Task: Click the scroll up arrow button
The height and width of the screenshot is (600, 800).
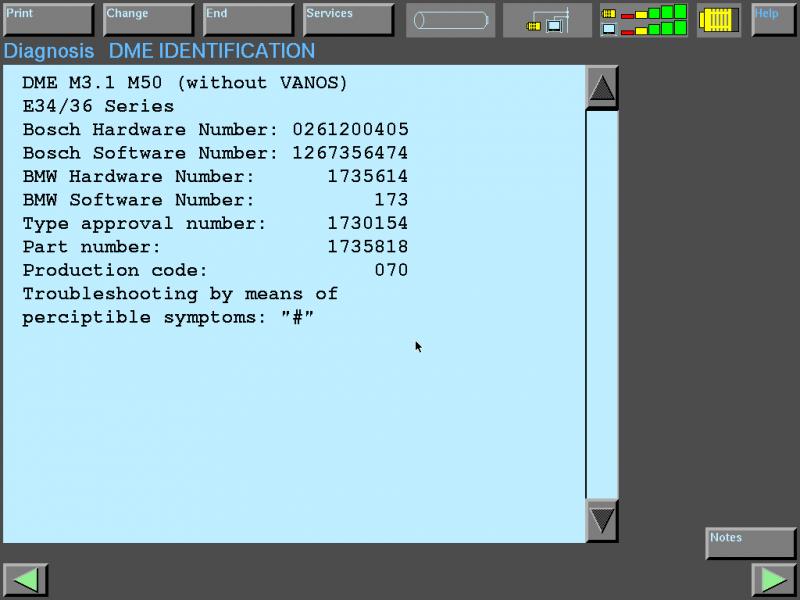Action: (601, 89)
